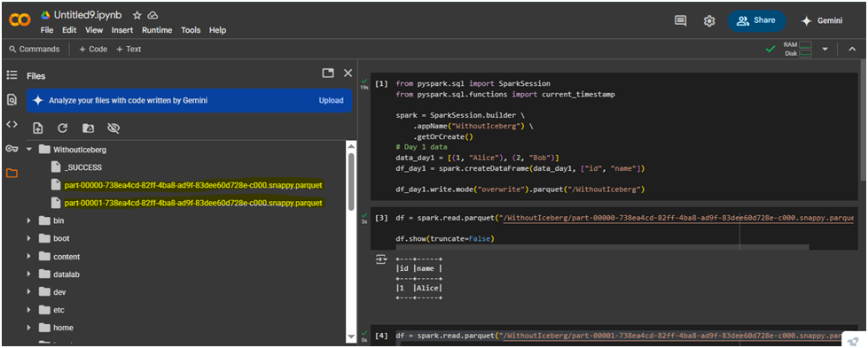Refresh the file browser listing
The image size is (868, 348).
[63, 128]
